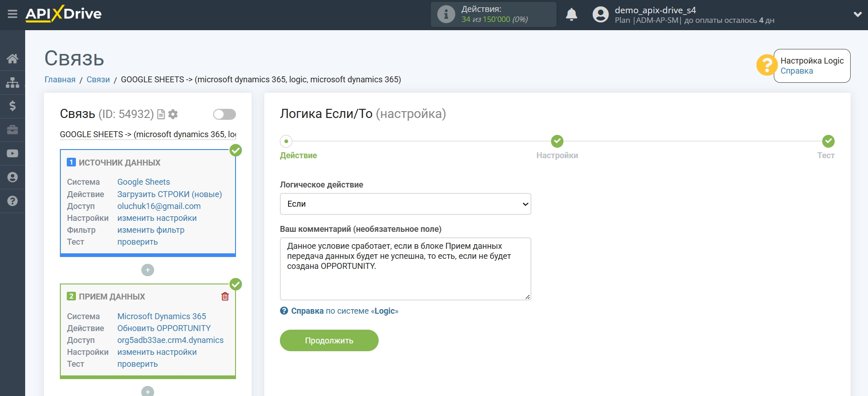The width and height of the screenshot is (868, 396).
Task: Add a block after ПРИЕМ ДАННЫХ
Action: click(x=148, y=391)
